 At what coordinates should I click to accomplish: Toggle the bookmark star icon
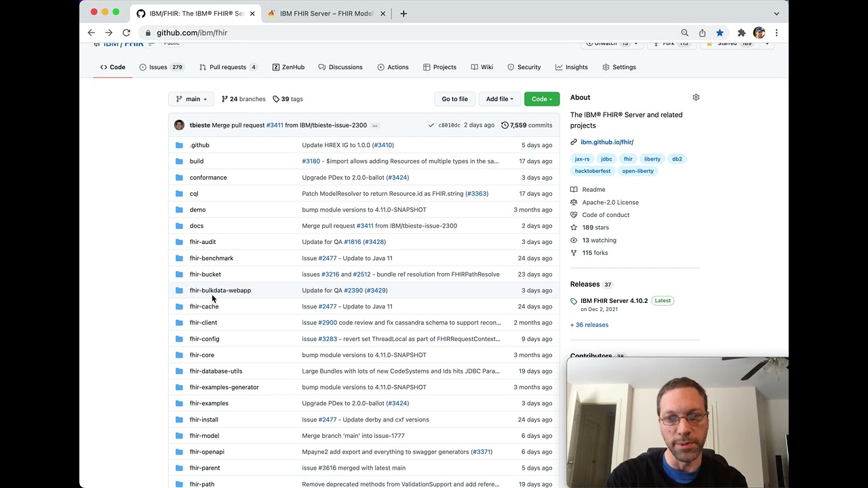point(720,33)
